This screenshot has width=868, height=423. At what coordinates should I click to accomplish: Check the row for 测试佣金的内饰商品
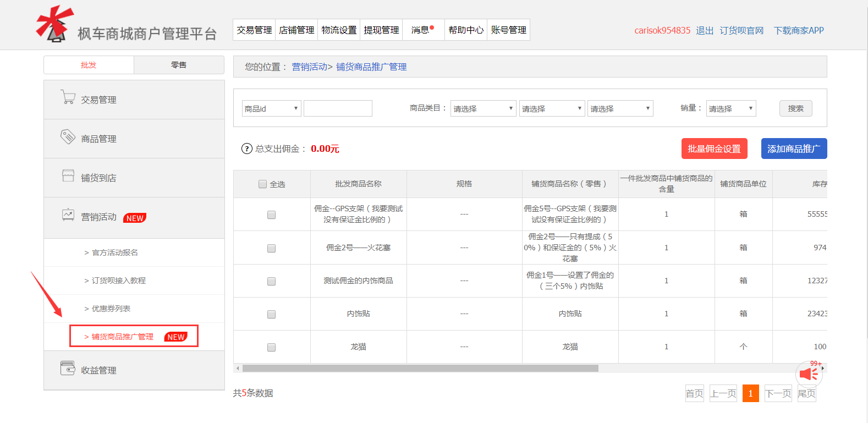(x=271, y=282)
